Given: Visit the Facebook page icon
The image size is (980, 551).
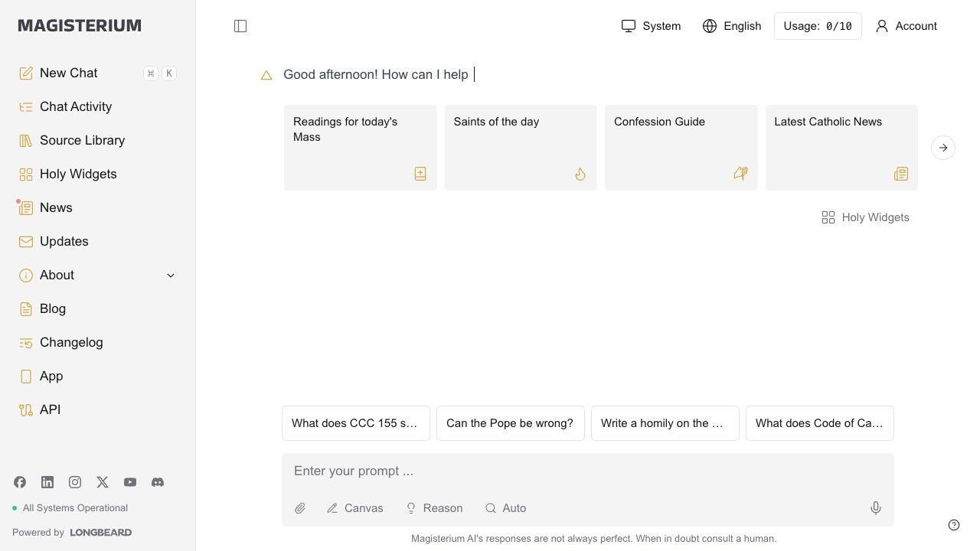Looking at the screenshot, I should pyautogui.click(x=20, y=482).
